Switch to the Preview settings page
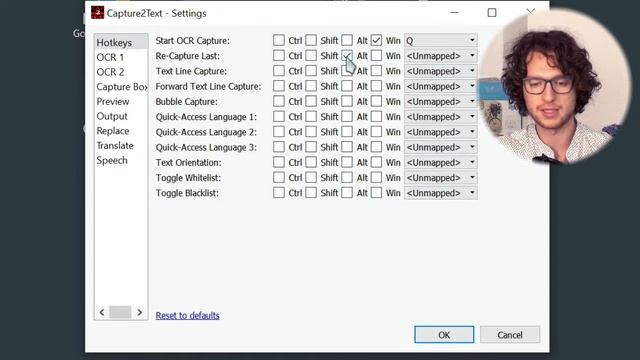This screenshot has height=360, width=640. tap(121, 101)
